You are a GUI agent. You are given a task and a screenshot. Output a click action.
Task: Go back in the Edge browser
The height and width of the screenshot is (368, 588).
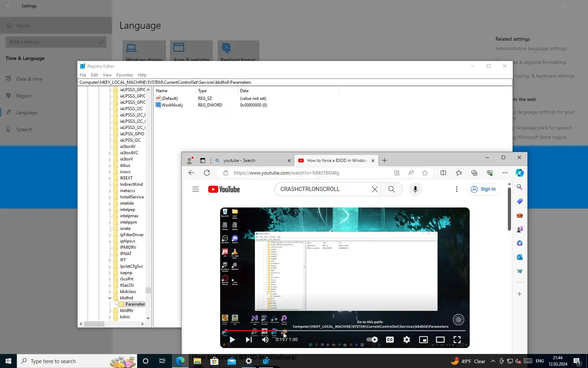click(x=191, y=173)
